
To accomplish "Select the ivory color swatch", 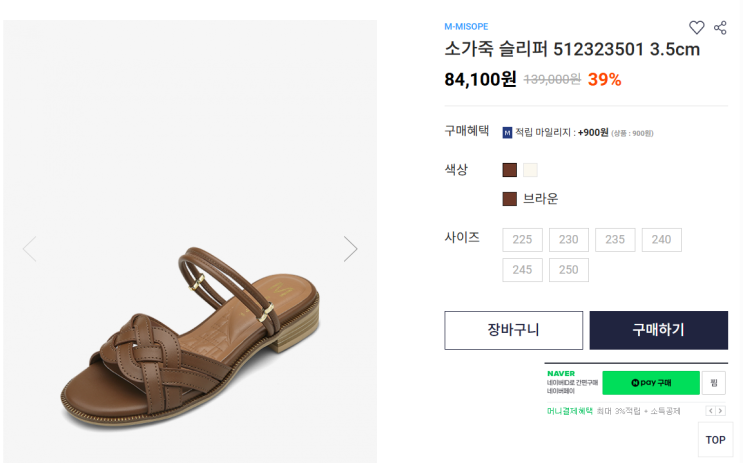I will tap(530, 170).
